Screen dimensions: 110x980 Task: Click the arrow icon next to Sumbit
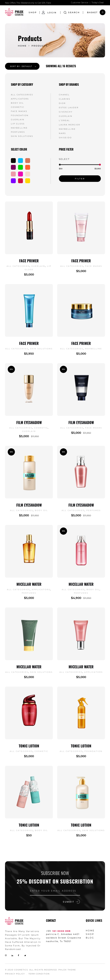click(x=78, y=901)
